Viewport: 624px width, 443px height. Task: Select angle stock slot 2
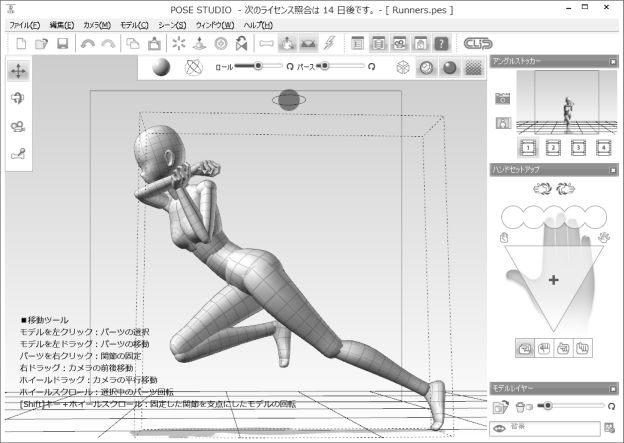(x=553, y=148)
